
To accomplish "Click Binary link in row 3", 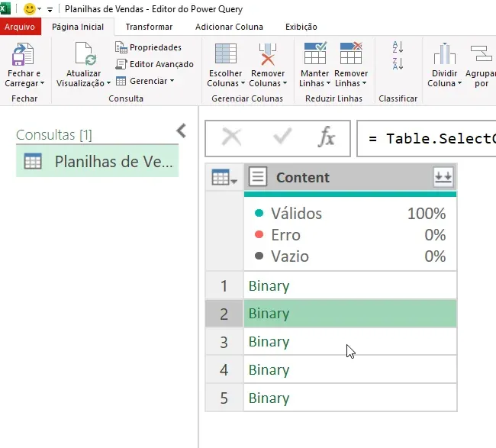I will (x=269, y=342).
